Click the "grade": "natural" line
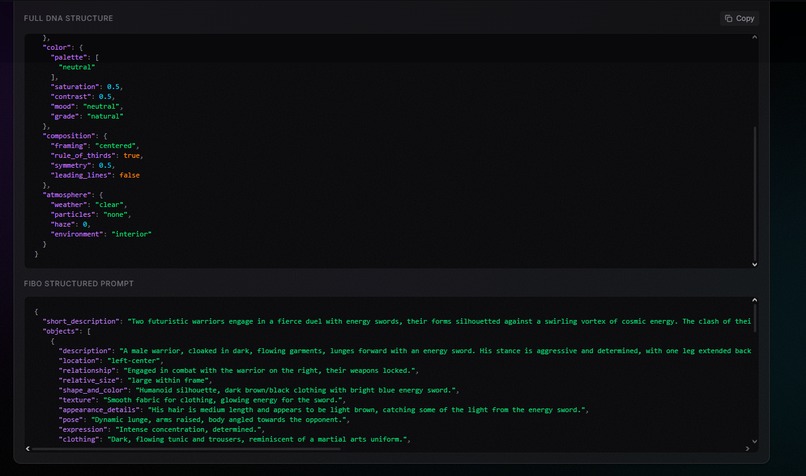Viewport: 806px width, 476px height. pos(87,116)
